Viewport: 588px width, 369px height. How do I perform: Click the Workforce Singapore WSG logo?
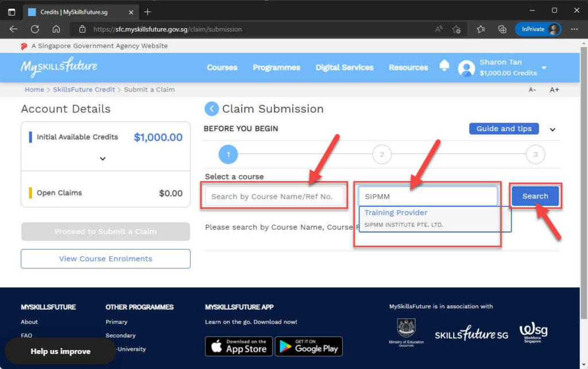533,332
